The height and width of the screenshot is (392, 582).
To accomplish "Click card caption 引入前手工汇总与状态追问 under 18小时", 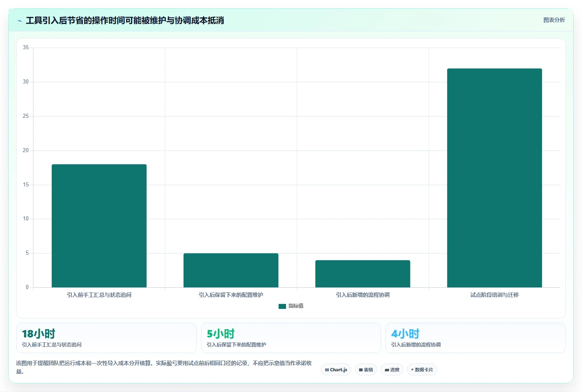I will tap(52, 344).
